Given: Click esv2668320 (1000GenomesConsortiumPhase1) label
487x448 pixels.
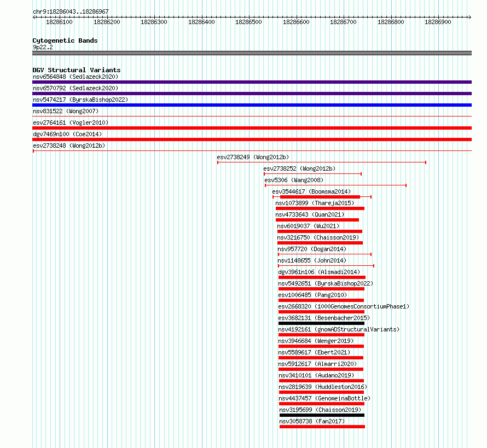Looking at the screenshot, I should point(344,306).
